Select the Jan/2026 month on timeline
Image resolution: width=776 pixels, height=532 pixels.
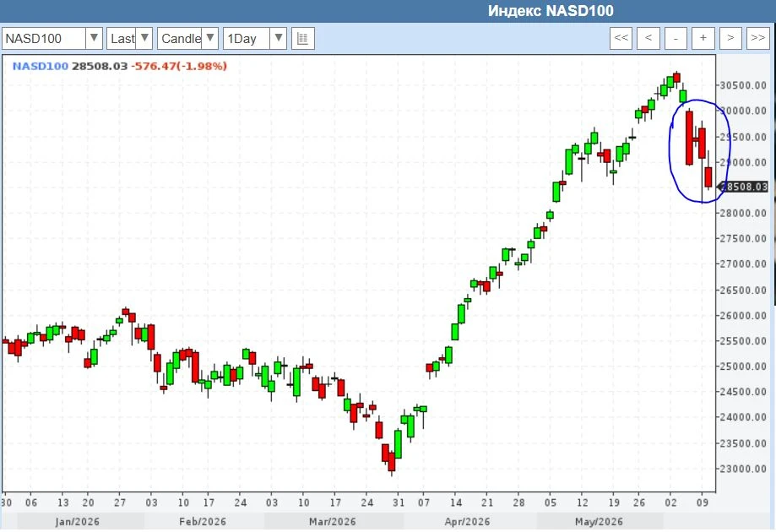[x=77, y=522]
